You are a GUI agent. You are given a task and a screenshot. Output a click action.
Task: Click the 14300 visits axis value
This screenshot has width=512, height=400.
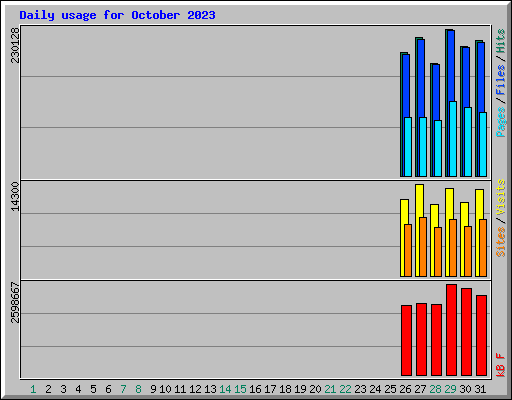click(x=15, y=197)
